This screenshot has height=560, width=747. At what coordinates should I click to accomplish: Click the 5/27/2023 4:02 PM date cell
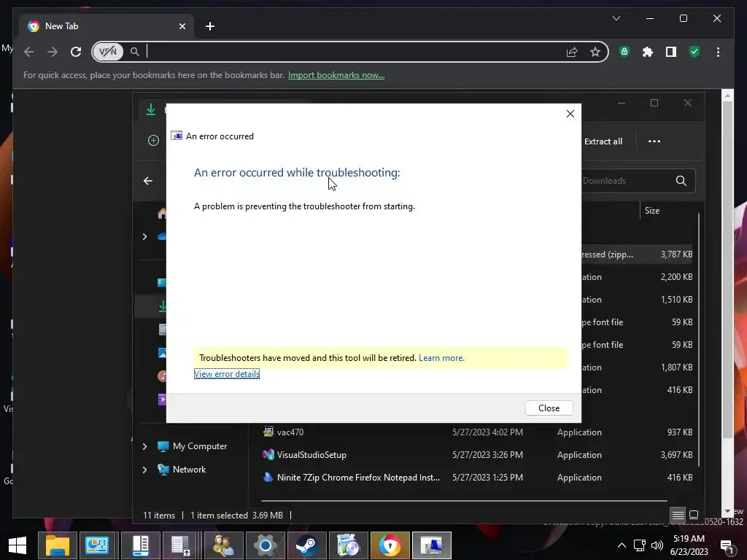pyautogui.click(x=487, y=432)
